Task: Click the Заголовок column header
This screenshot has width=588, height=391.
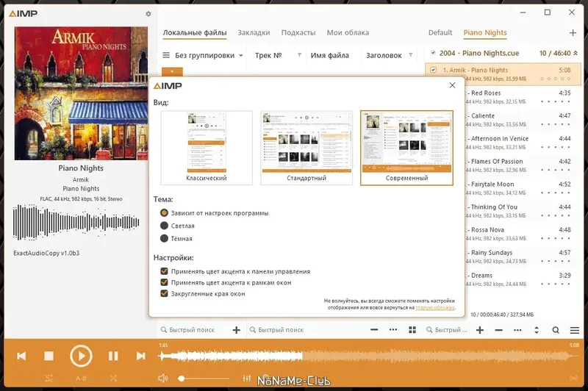Action: pos(384,55)
